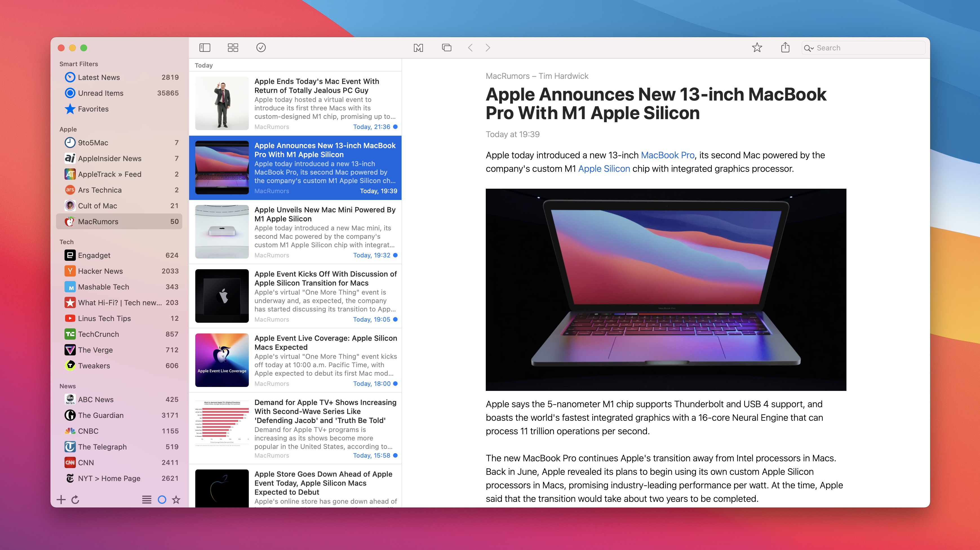The height and width of the screenshot is (550, 980).
Task: Open the AppleInsider News feed
Action: (119, 159)
